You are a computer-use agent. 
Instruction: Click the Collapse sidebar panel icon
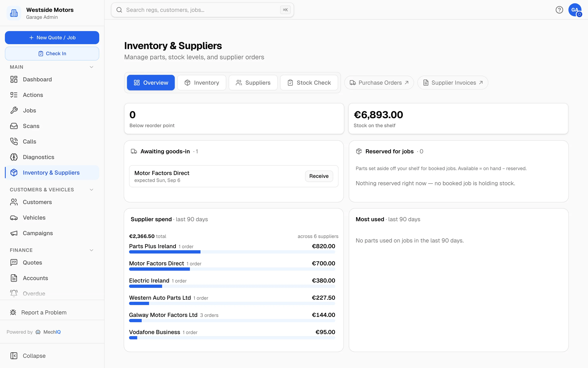tap(14, 356)
